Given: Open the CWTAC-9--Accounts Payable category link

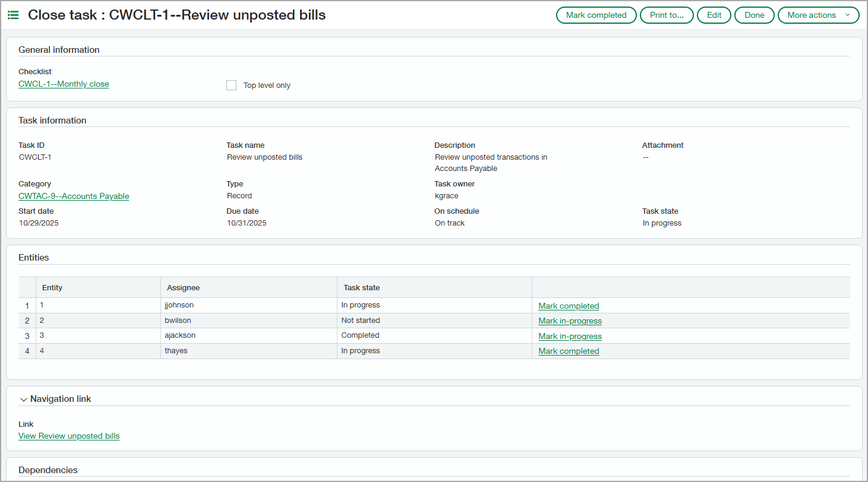Looking at the screenshot, I should click(74, 196).
